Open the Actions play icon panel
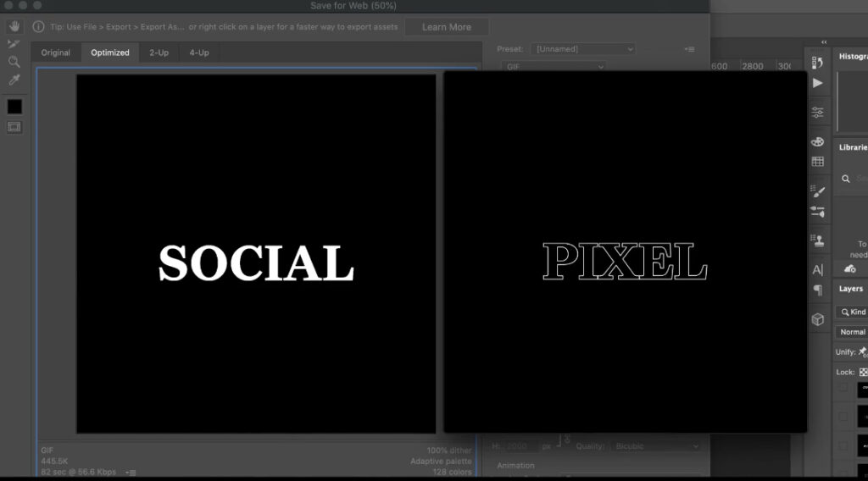 tap(818, 83)
